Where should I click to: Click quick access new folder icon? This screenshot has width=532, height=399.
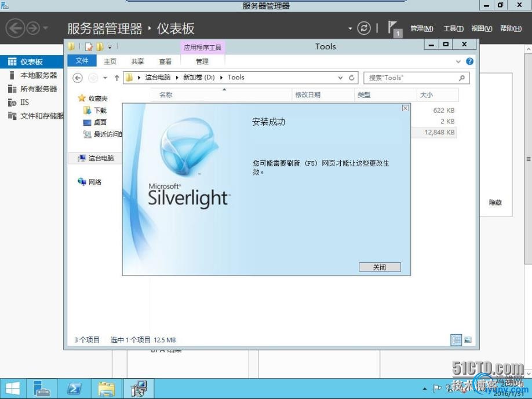(100, 47)
